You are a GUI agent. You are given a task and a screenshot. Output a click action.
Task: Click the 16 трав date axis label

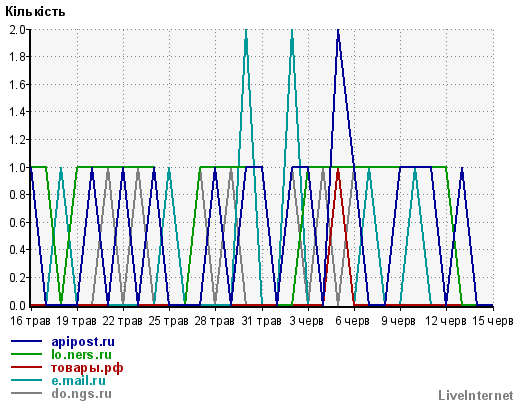(30, 321)
